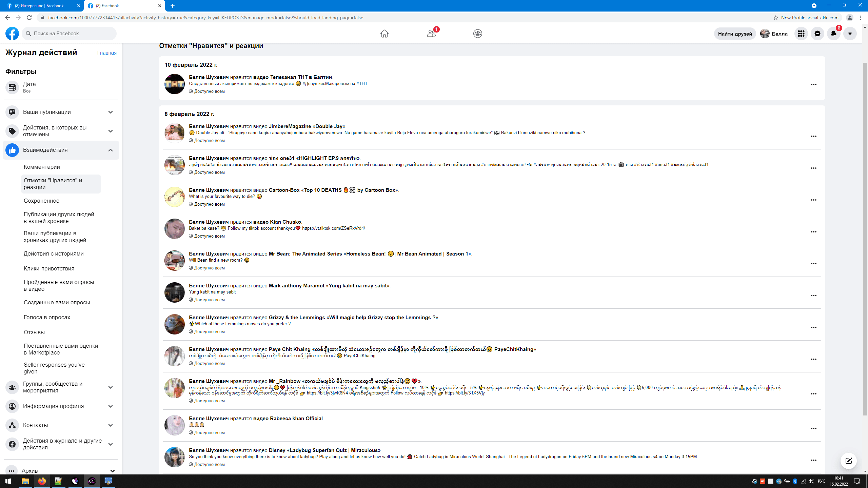The height and width of the screenshot is (488, 868).
Task: Open the bit.ly/31X5Vjy link
Action: [465, 393]
